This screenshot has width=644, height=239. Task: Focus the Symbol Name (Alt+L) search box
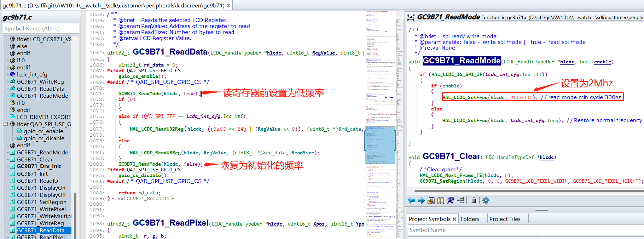41,28
